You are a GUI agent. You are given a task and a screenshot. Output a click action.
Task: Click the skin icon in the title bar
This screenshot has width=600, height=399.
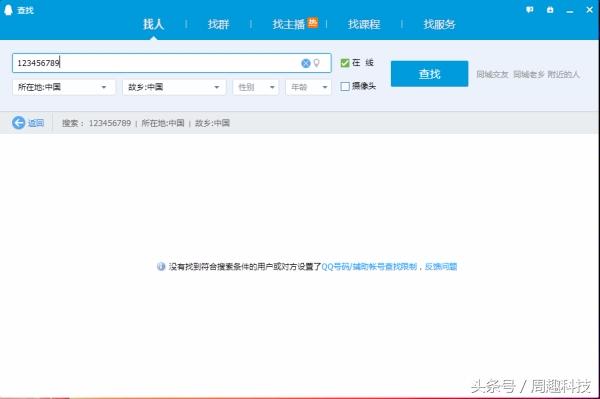click(550, 10)
